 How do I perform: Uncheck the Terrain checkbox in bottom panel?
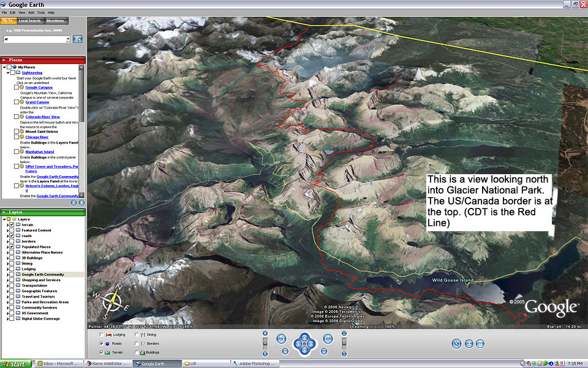point(101,353)
